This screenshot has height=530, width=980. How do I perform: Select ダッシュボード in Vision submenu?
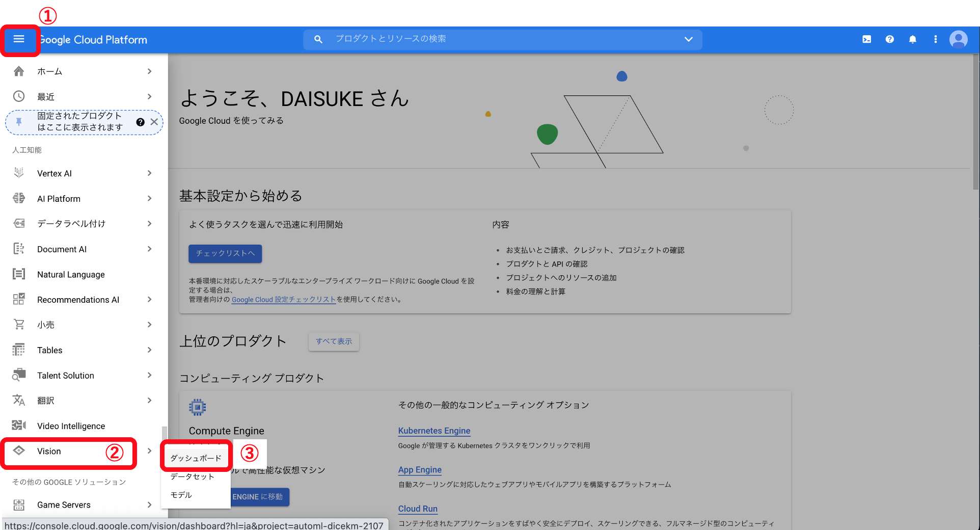(196, 458)
